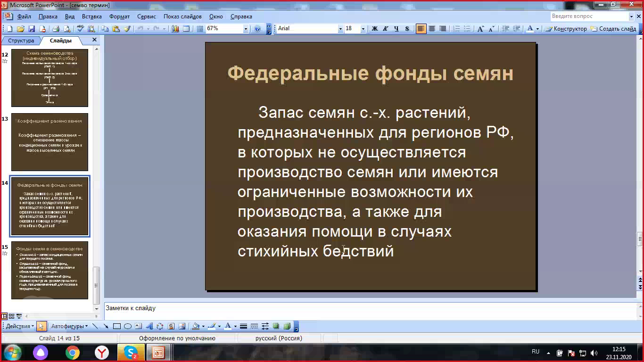644x362 pixels.
Task: Switch to the Структура tab
Action: coord(21,41)
